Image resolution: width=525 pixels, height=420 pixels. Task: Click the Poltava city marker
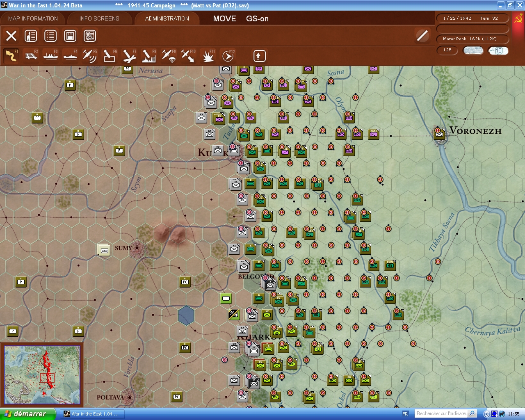(x=130, y=397)
